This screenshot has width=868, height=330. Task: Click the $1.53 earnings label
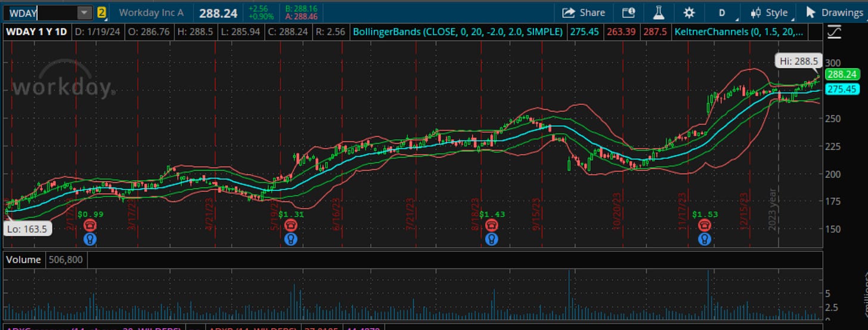(x=705, y=214)
